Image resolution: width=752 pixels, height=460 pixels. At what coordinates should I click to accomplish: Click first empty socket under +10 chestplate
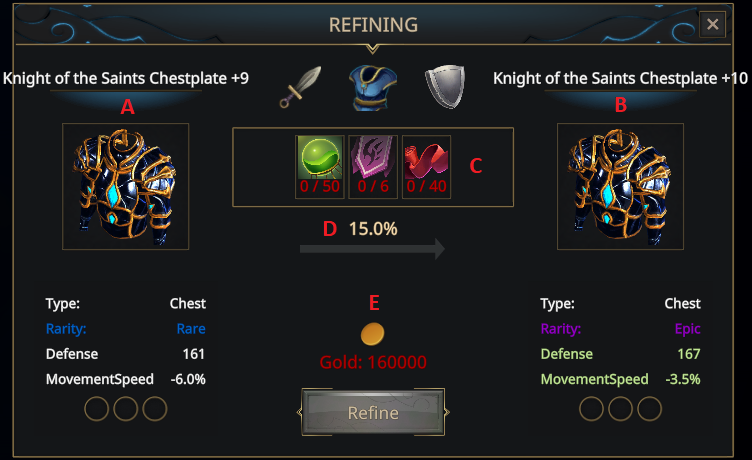(592, 409)
